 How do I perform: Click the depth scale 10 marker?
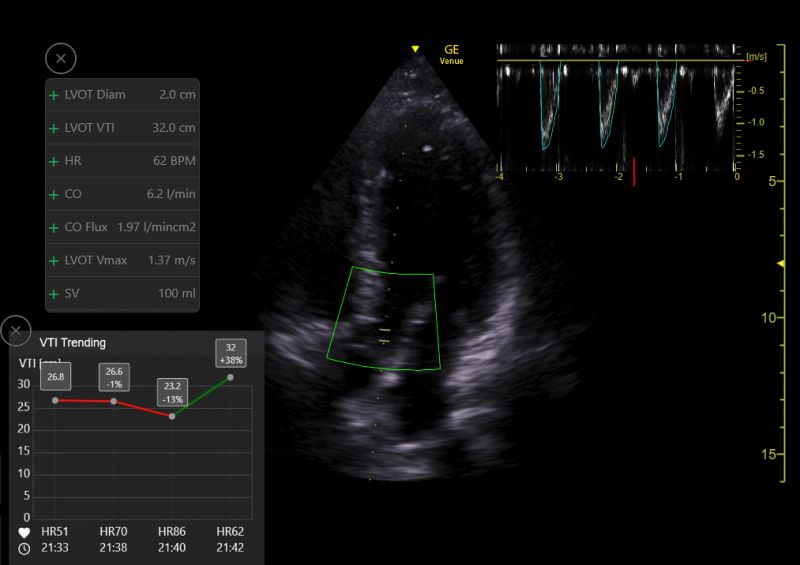(768, 318)
